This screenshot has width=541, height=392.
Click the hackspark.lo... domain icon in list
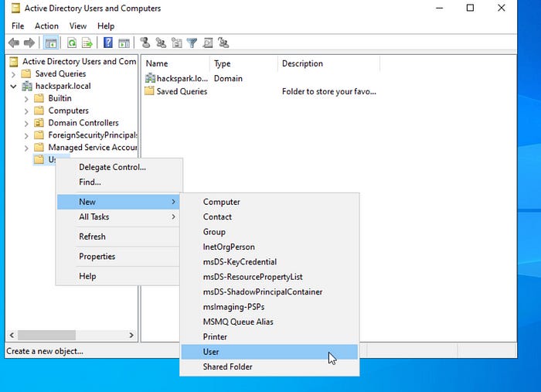pyautogui.click(x=150, y=78)
